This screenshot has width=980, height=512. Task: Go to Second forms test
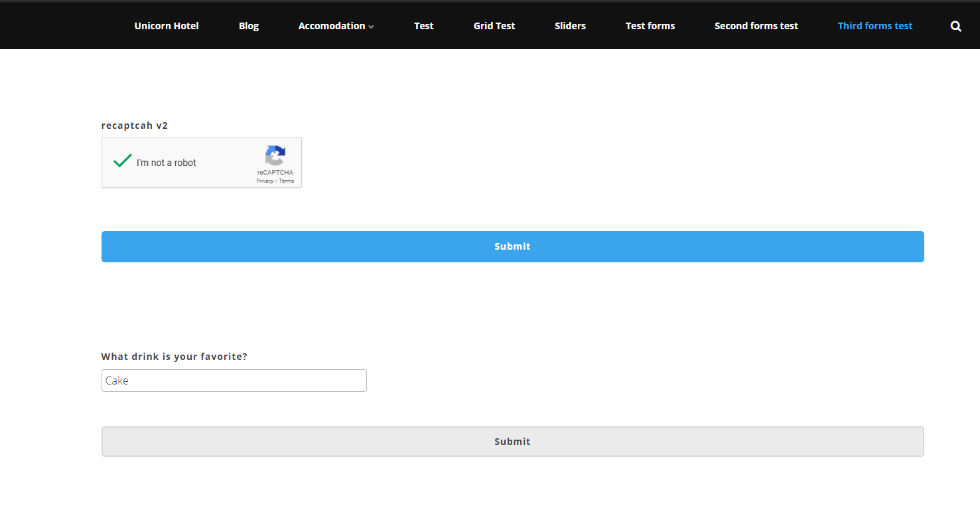click(756, 26)
